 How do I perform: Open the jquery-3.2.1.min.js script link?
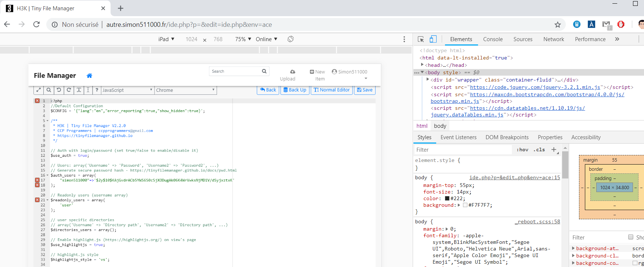[x=535, y=87]
